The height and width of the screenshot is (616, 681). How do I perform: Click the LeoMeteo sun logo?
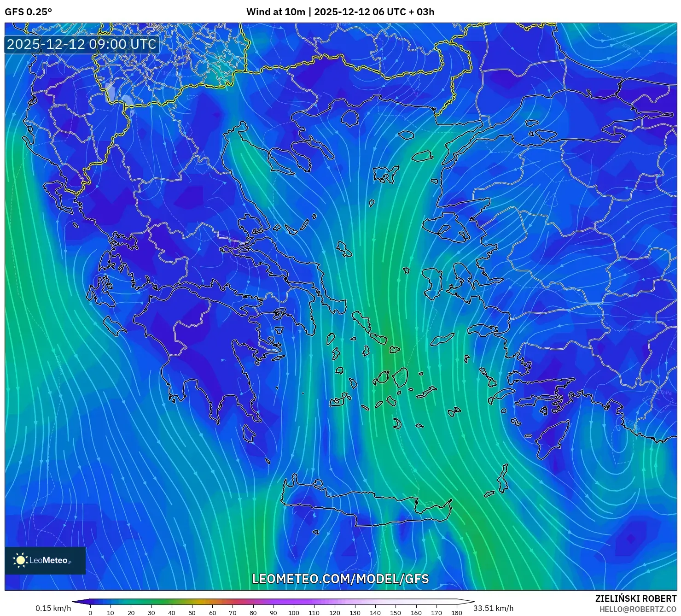(x=21, y=561)
